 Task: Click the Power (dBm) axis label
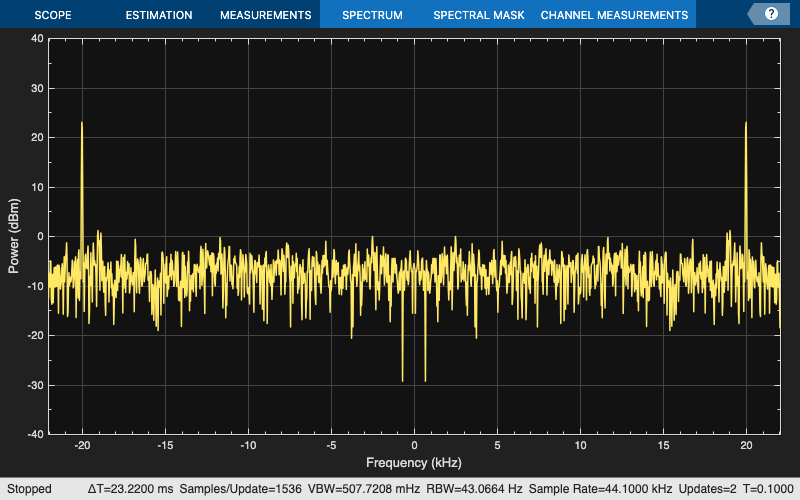coord(14,236)
